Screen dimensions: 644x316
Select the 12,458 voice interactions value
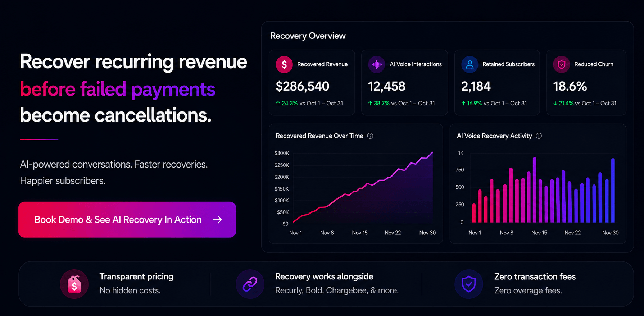pyautogui.click(x=387, y=86)
